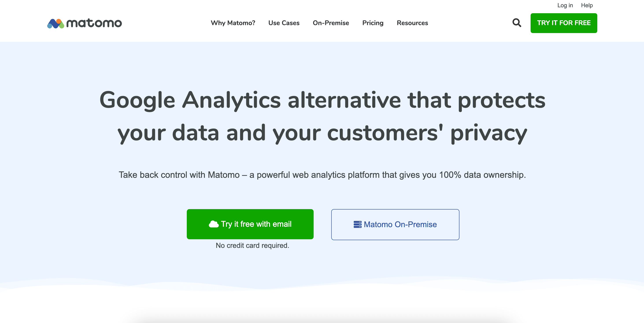
Task: Click the "Google Analytics alternative" headline line
Action: click(x=322, y=100)
